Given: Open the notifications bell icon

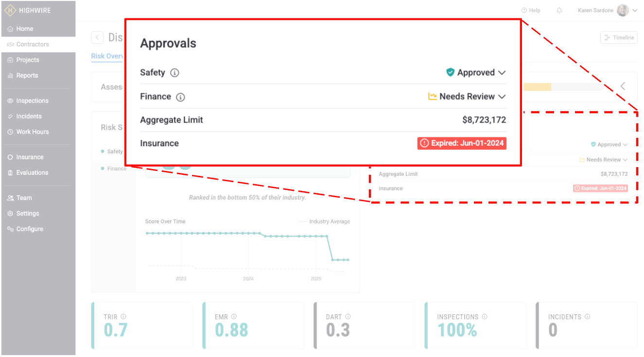Looking at the screenshot, I should pos(559,10).
